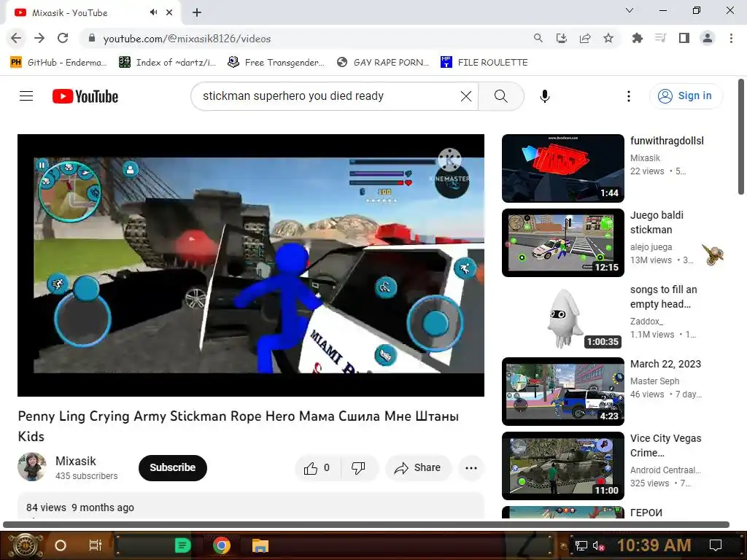Screen dimensions: 747x560
Task: Open a new browser tab
Action: point(197,12)
